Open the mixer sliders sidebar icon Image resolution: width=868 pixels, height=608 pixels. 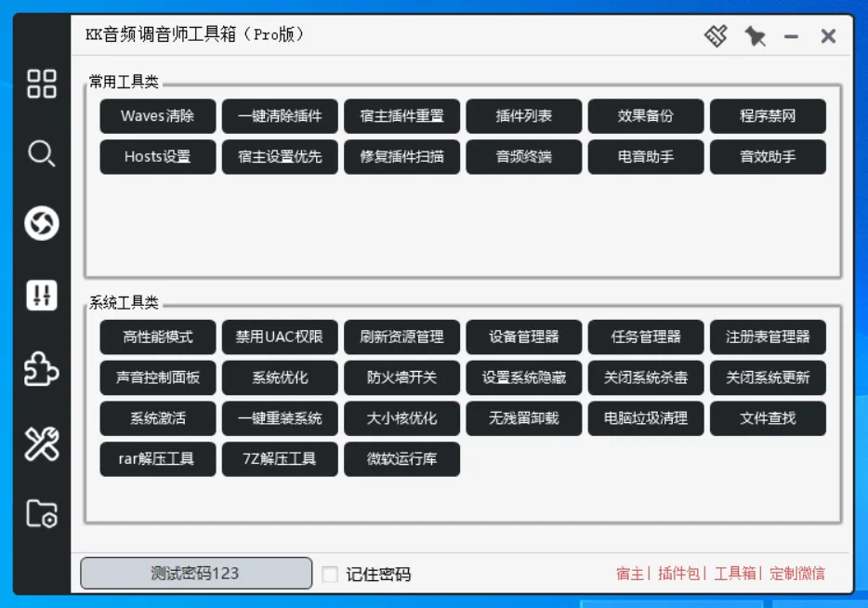[x=42, y=295]
